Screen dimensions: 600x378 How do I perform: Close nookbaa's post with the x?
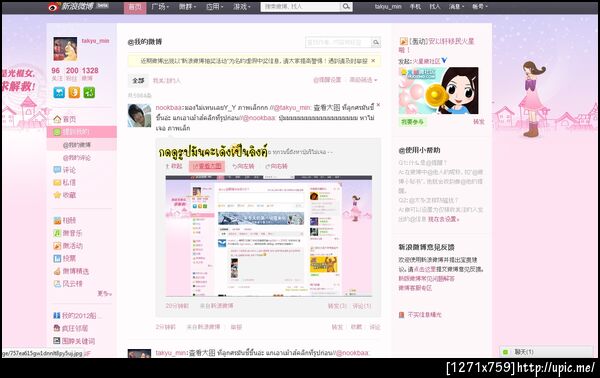point(378,104)
